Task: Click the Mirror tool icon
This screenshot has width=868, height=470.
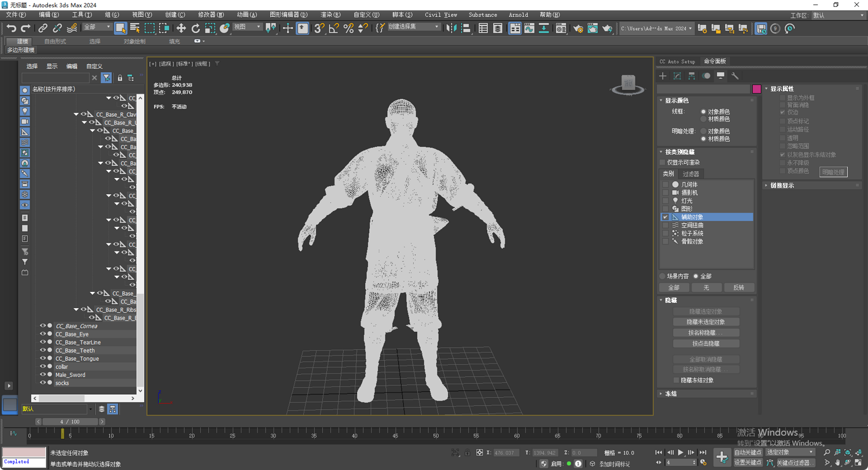Action: [451, 28]
